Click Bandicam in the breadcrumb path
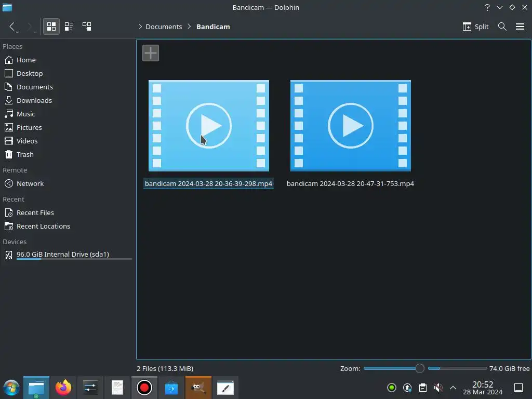The image size is (532, 399). (x=213, y=26)
